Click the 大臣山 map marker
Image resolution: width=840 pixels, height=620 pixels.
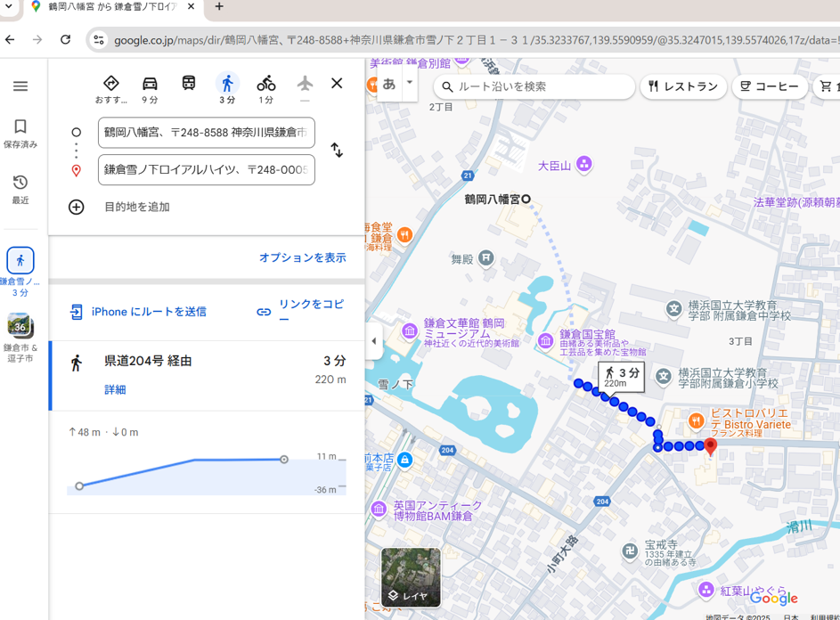(584, 164)
